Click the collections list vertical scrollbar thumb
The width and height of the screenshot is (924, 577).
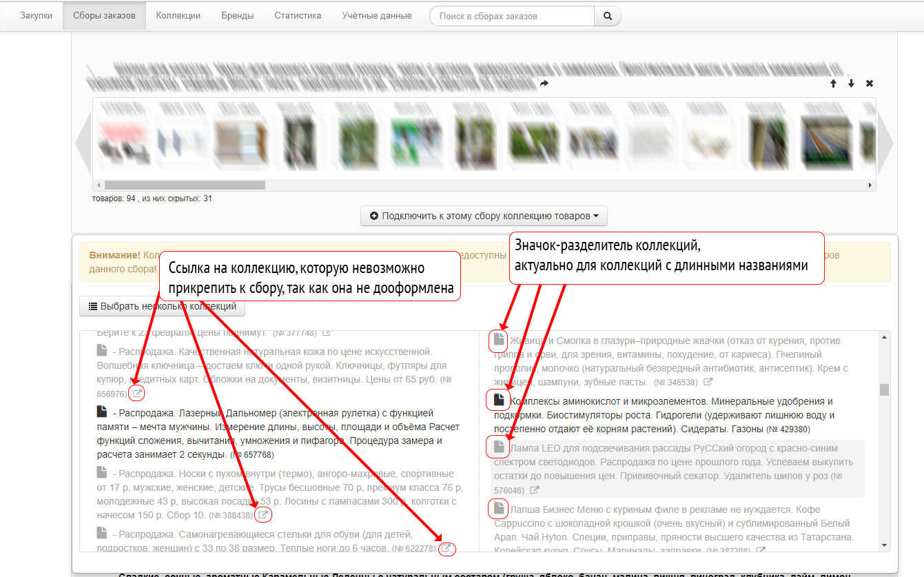pos(884,389)
